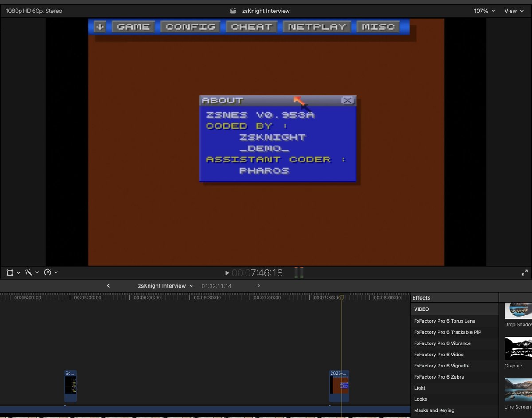
Task: Click the 00:06:30:00 ruler mark
Action: [207, 298]
